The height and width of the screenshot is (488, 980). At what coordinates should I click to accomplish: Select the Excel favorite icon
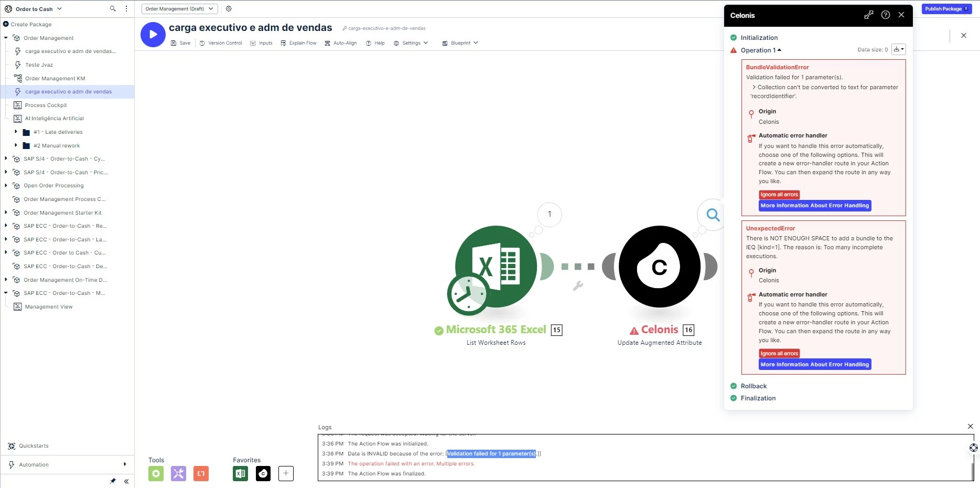[241, 474]
